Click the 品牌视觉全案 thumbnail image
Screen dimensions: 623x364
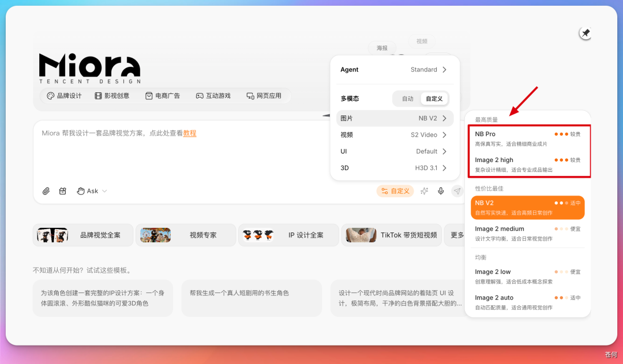(52, 235)
